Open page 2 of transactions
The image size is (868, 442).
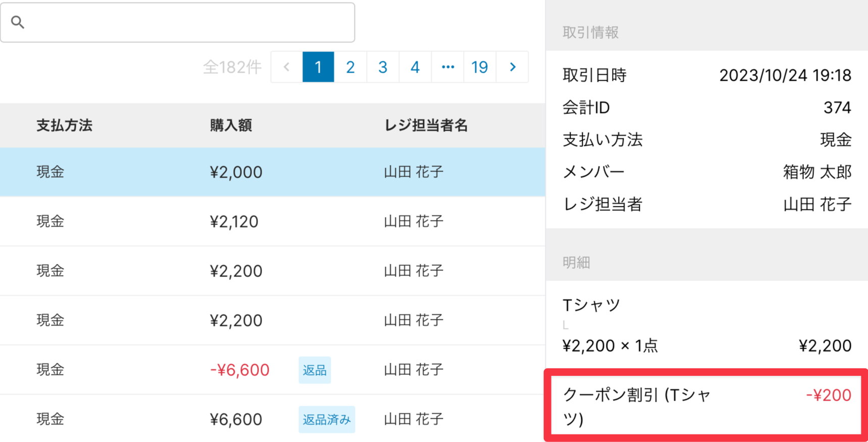pos(350,67)
